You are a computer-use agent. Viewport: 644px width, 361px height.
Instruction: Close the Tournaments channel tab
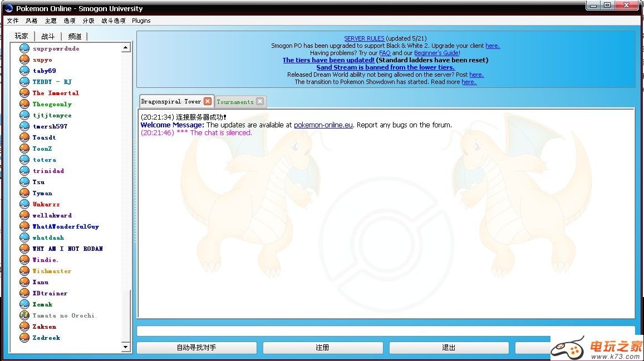coord(259,102)
